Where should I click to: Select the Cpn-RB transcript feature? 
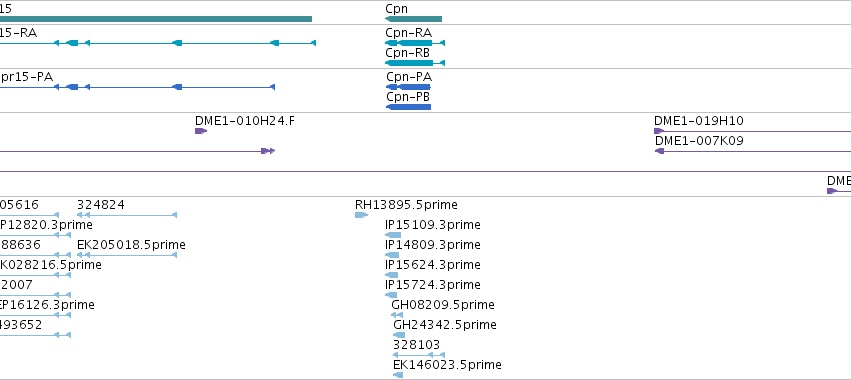[415, 63]
